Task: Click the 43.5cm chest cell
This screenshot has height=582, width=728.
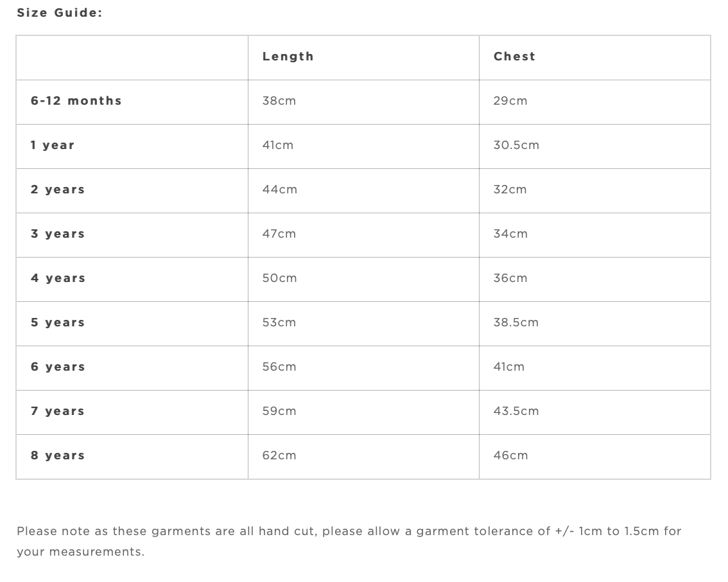Action: click(516, 411)
